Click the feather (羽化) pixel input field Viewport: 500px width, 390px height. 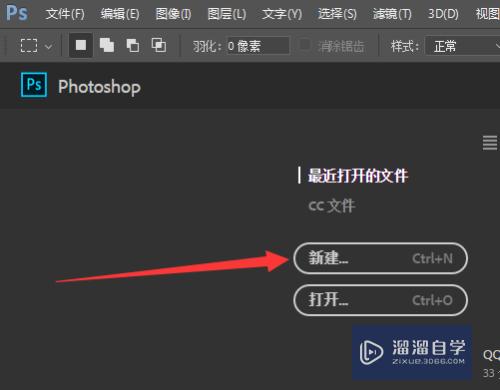click(x=258, y=46)
